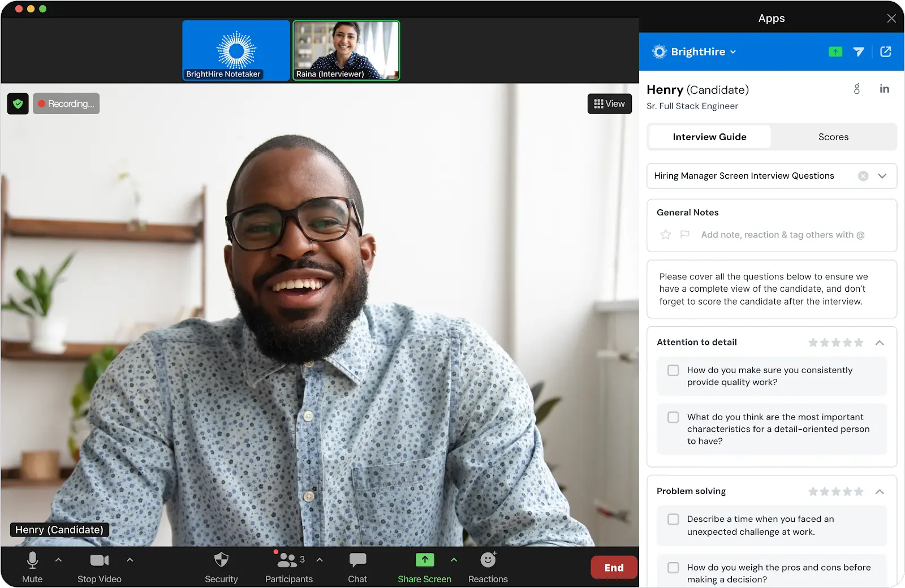Pop out BrightHire app in new window

[x=886, y=52]
